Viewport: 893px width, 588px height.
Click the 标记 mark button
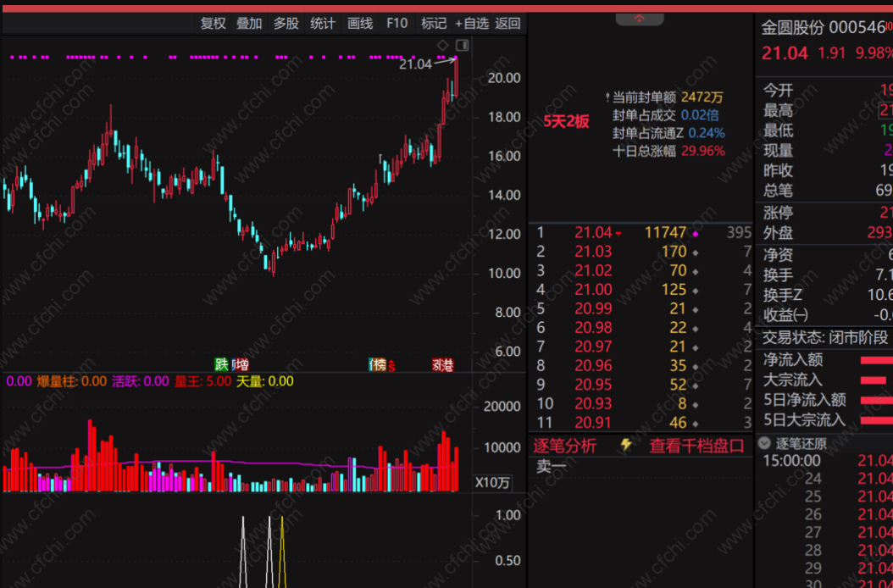coord(434,24)
